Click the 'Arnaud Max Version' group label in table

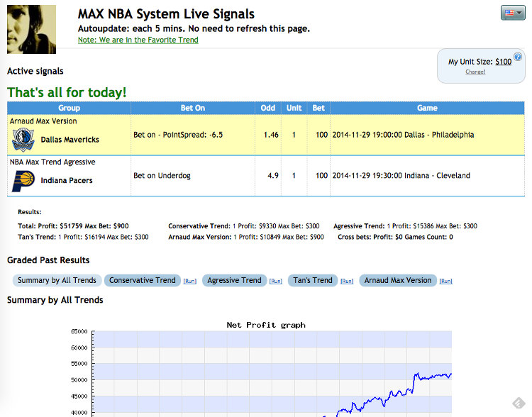pyautogui.click(x=43, y=121)
